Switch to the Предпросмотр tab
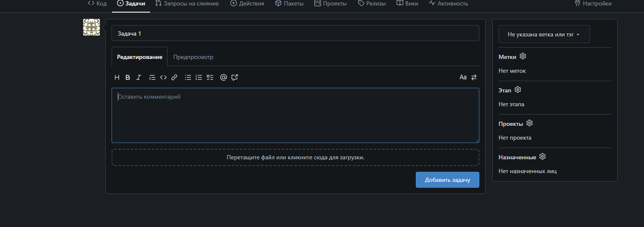The height and width of the screenshot is (227, 644). point(193,57)
